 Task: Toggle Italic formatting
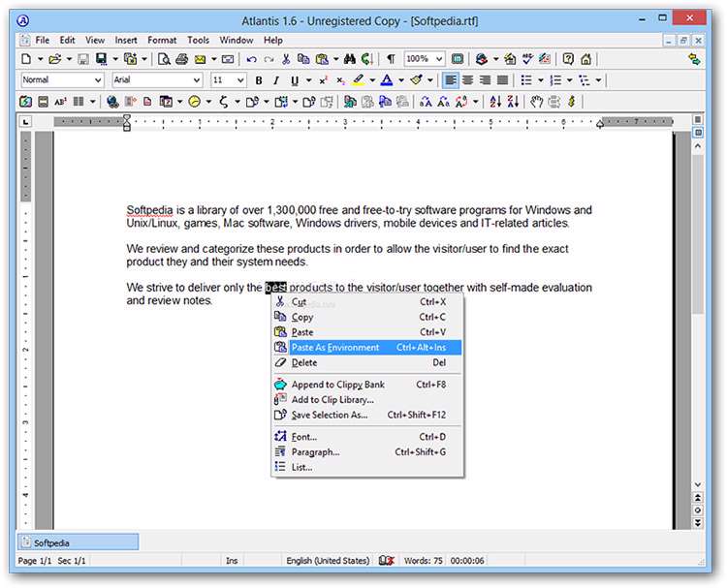(276, 80)
